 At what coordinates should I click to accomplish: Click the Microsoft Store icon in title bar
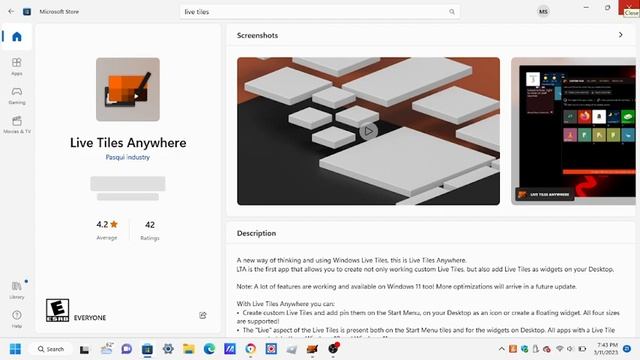point(27,11)
